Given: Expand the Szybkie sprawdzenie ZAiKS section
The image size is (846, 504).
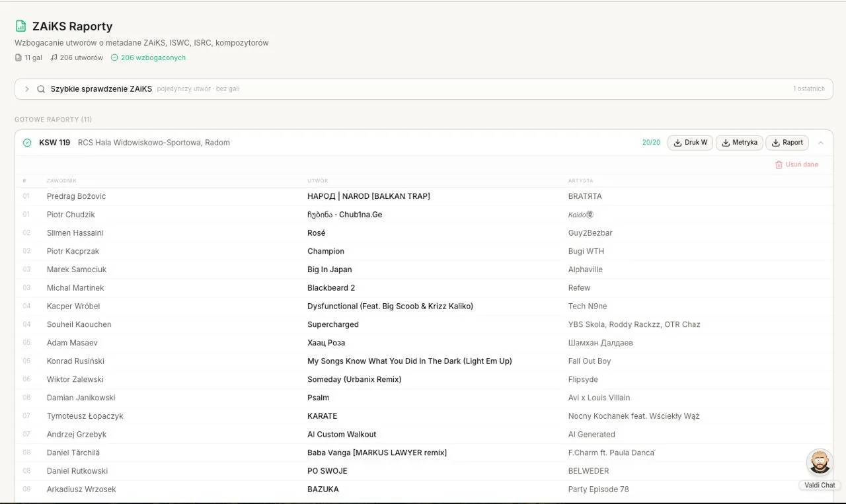Looking at the screenshot, I should 27,89.
